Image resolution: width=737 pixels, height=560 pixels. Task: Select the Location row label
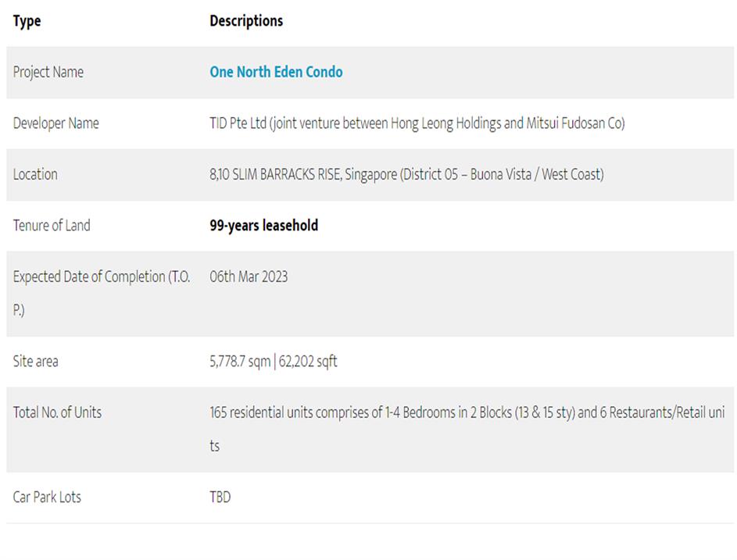point(35,174)
